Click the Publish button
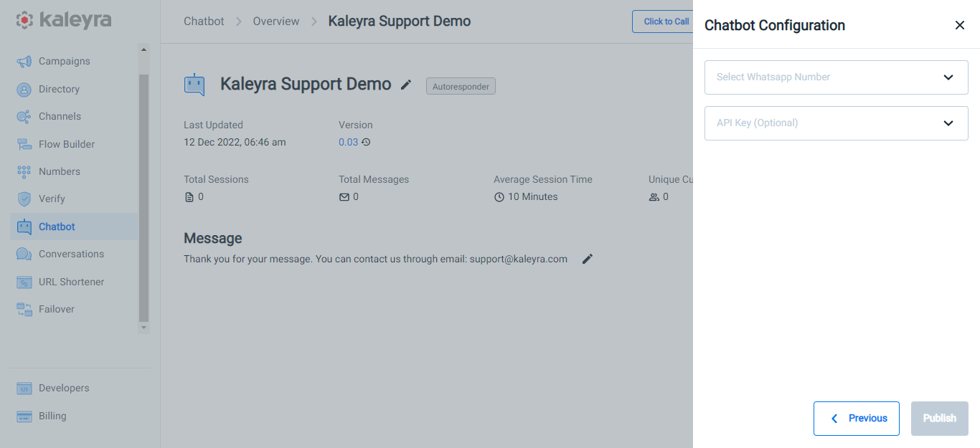This screenshot has width=980, height=448. pos(940,419)
